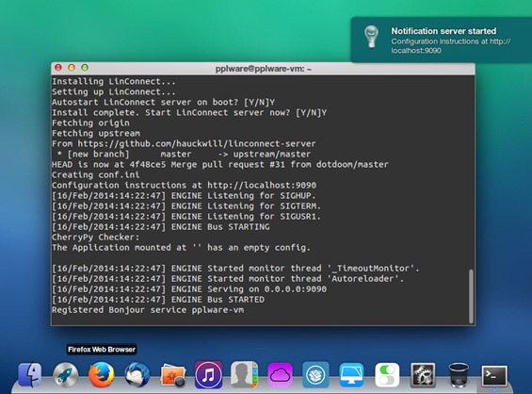This screenshot has height=394, width=532.
Task: Open the gears system preferences icon
Action: point(423,375)
